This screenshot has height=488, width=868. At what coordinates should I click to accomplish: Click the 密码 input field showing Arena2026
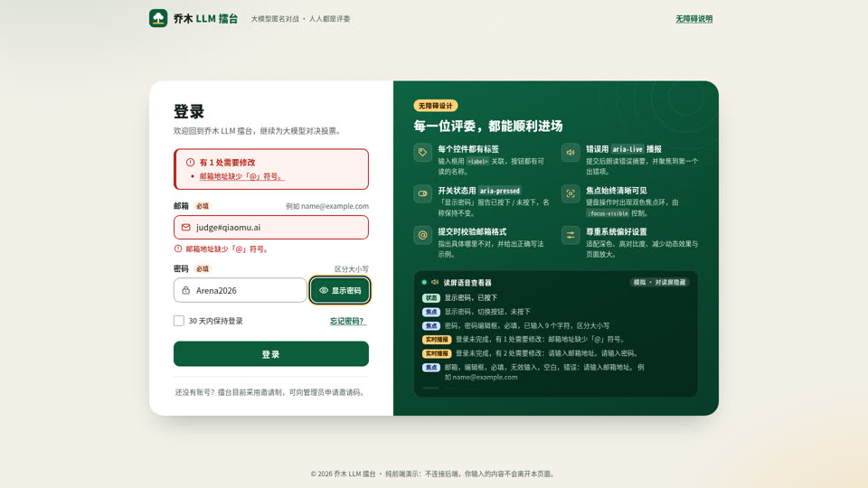pos(241,290)
